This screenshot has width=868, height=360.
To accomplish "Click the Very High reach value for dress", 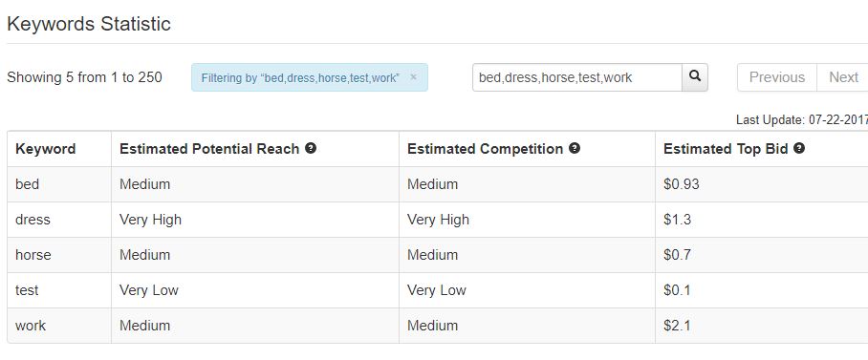I will (151, 220).
